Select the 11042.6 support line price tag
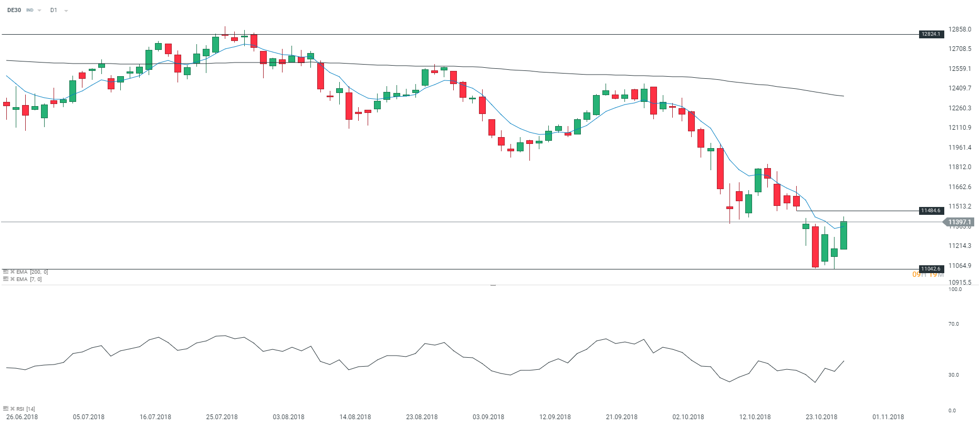This screenshot has width=980, height=426. [x=931, y=269]
